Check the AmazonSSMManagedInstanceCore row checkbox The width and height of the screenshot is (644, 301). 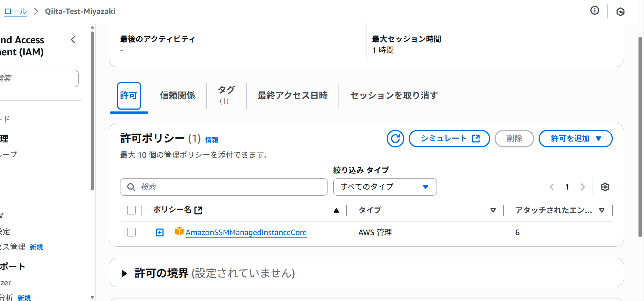[x=131, y=232]
